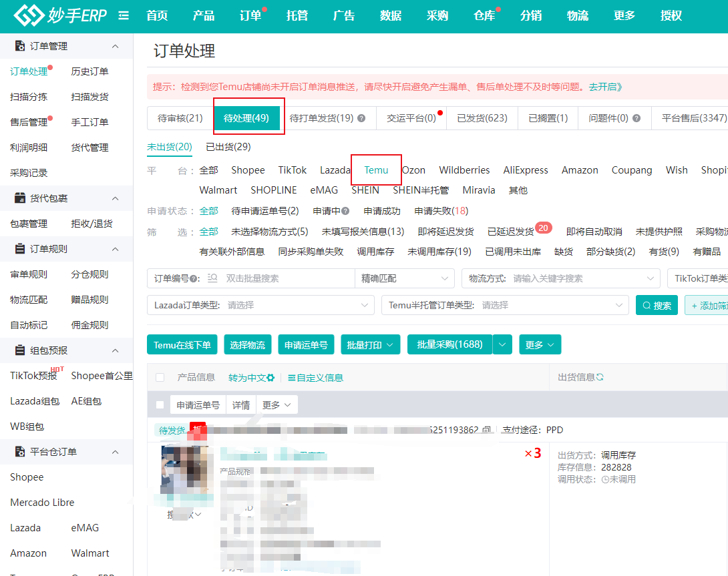Click into the 订单编号 search field
This screenshot has width=728, height=576.
[287, 278]
